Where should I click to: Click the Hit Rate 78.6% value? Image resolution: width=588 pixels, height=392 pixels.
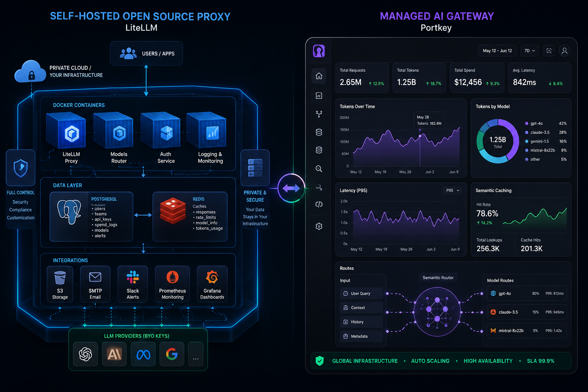487,214
